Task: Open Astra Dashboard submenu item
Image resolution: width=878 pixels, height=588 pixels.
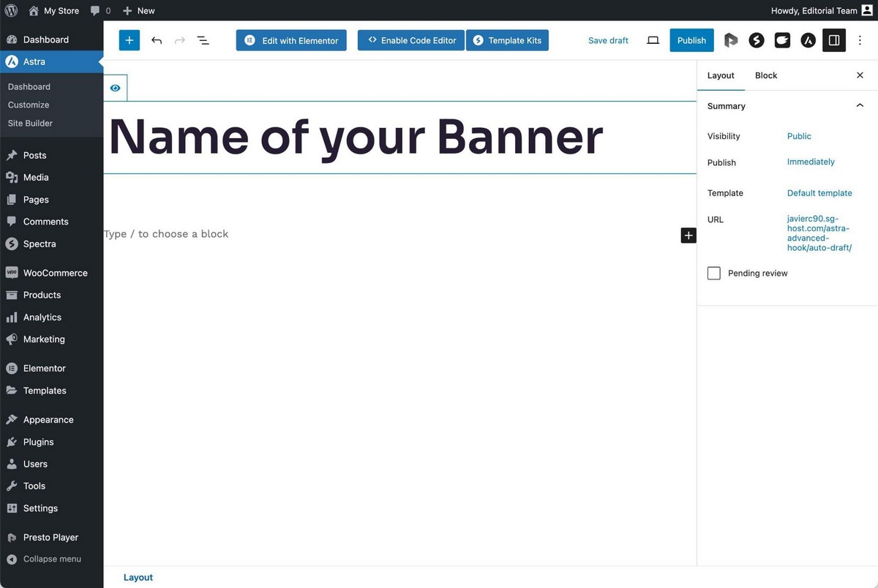Action: [29, 86]
